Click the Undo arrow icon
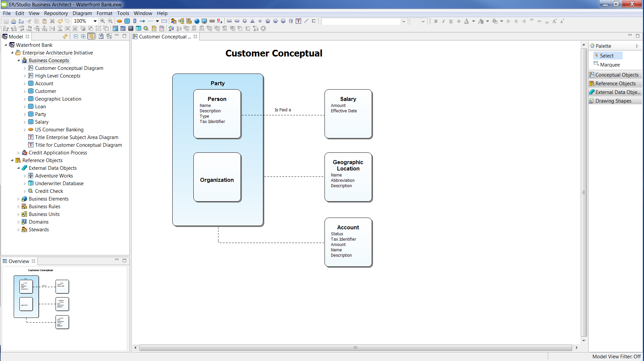 [60, 21]
